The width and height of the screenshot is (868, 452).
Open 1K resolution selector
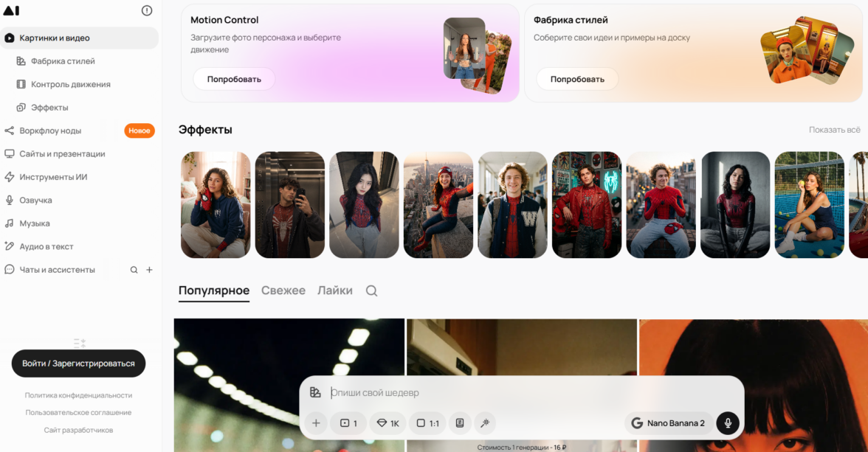(x=387, y=423)
